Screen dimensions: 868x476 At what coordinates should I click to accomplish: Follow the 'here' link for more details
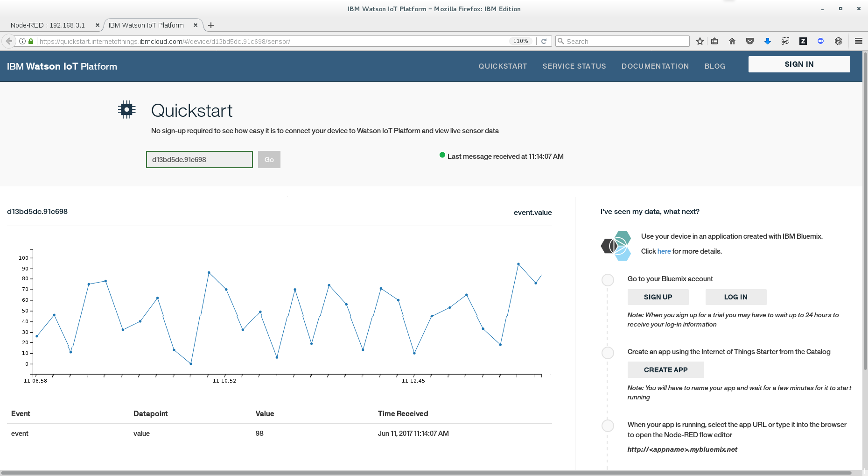tap(664, 251)
